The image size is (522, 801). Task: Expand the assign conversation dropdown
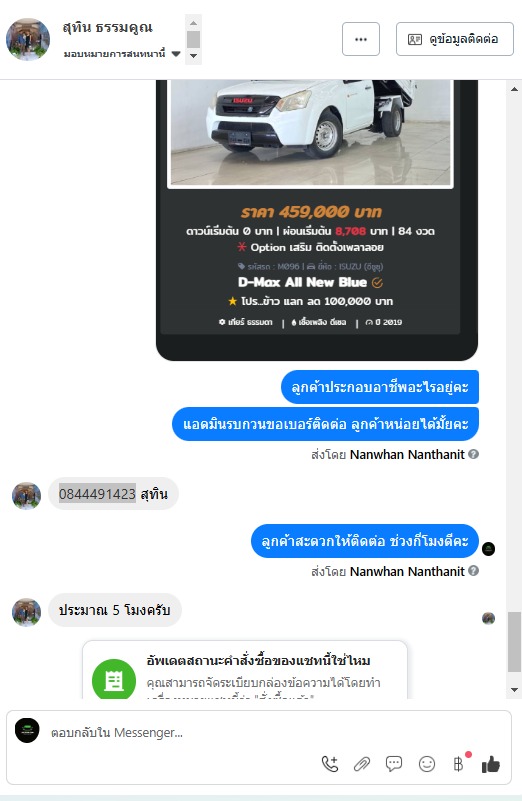point(176,54)
